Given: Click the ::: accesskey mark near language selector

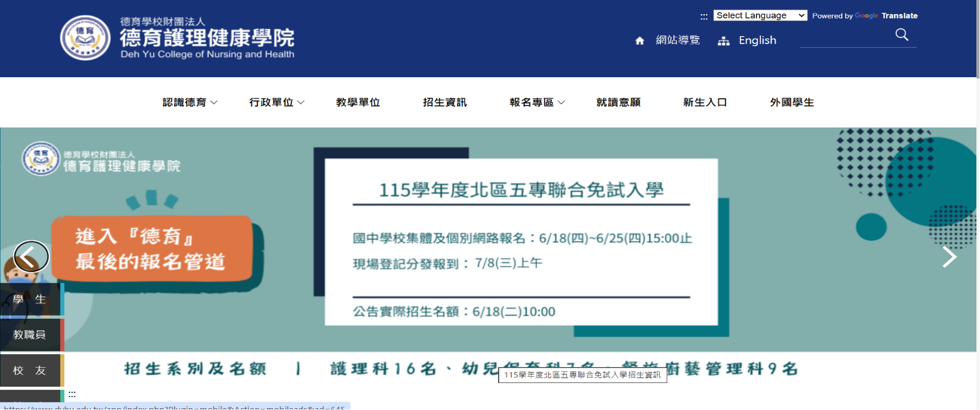Looking at the screenshot, I should [704, 17].
